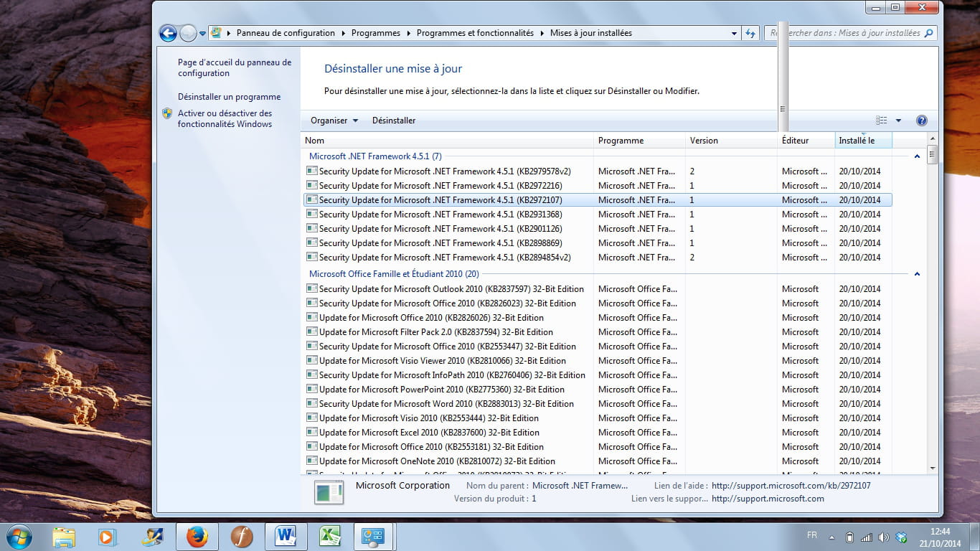Click the change view icon
The image size is (980, 551).
click(x=881, y=121)
